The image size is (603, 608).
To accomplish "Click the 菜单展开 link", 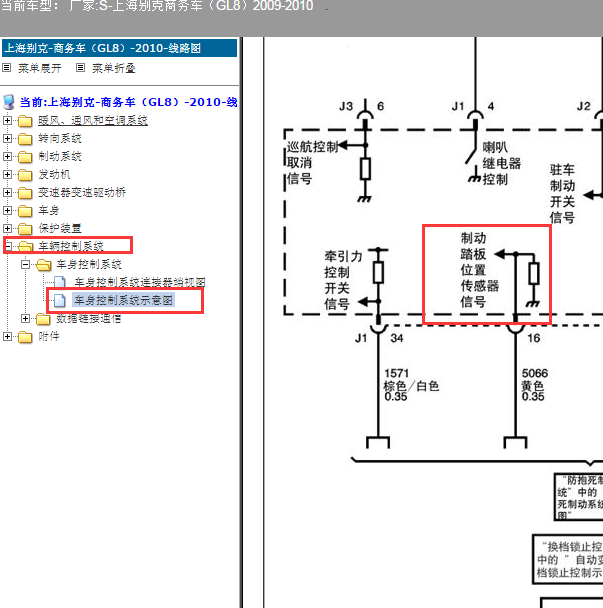I will point(40,68).
